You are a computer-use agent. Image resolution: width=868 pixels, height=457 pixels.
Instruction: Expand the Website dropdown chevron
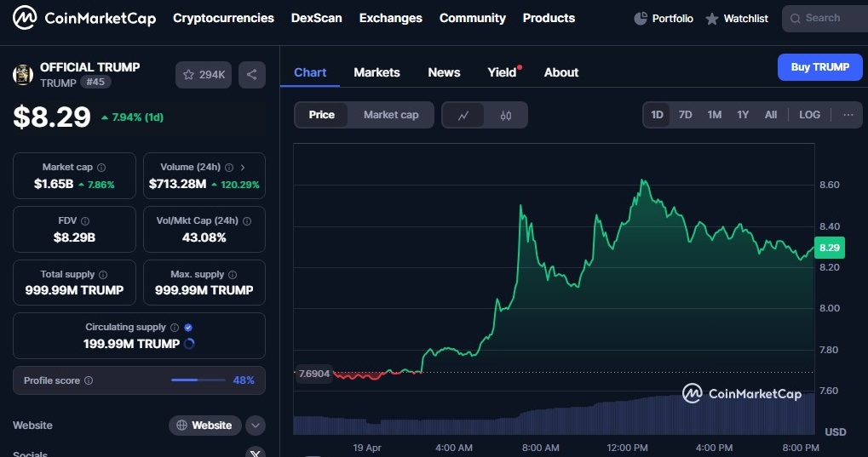point(256,426)
